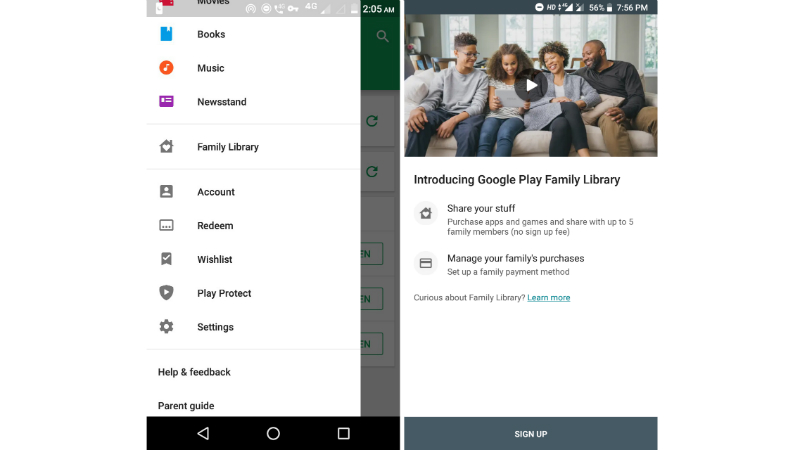Screen dimensions: 800x450
Task: Tap the lower green refresh icon
Action: pyautogui.click(x=372, y=171)
